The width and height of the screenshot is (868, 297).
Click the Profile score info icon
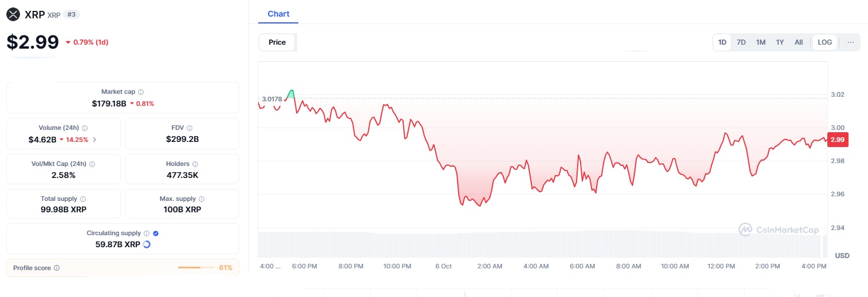click(57, 268)
